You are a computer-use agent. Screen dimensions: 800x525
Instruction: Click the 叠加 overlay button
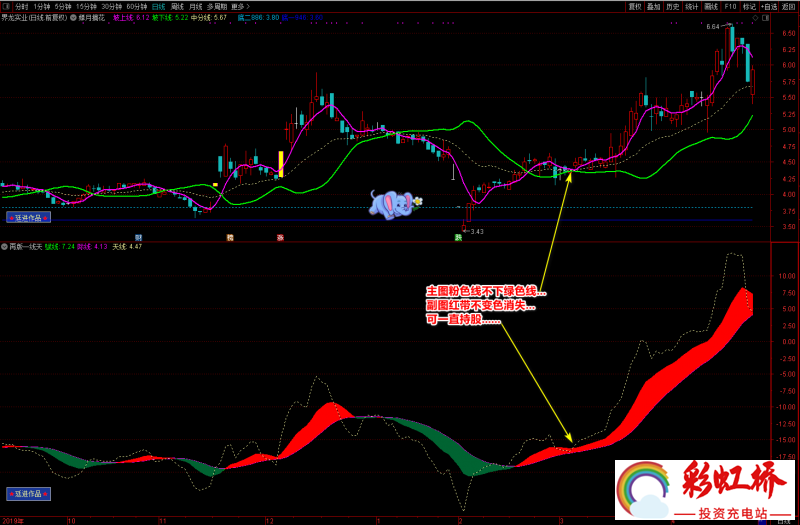pos(654,7)
